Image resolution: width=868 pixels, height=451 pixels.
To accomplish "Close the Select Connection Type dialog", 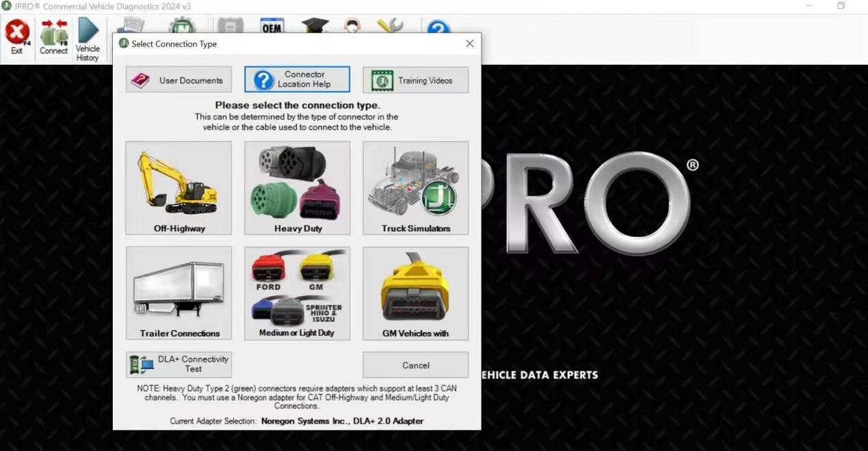I will [469, 44].
